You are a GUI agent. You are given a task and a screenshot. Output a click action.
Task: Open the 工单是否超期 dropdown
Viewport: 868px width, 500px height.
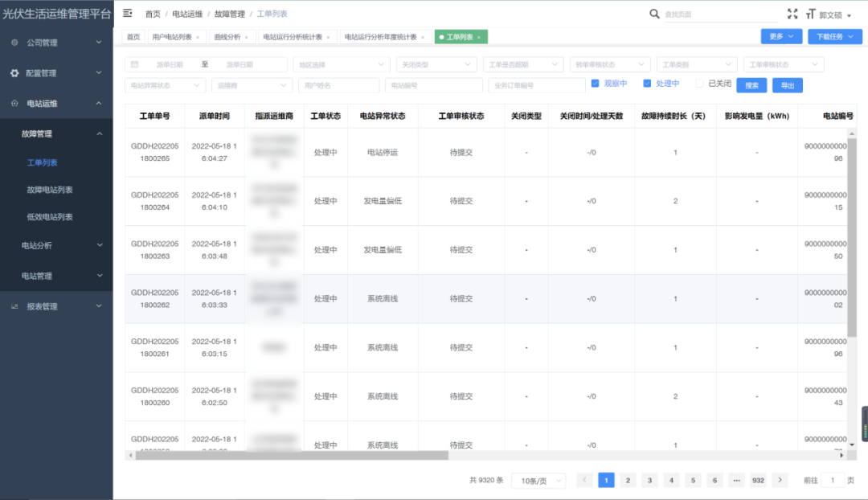point(523,64)
